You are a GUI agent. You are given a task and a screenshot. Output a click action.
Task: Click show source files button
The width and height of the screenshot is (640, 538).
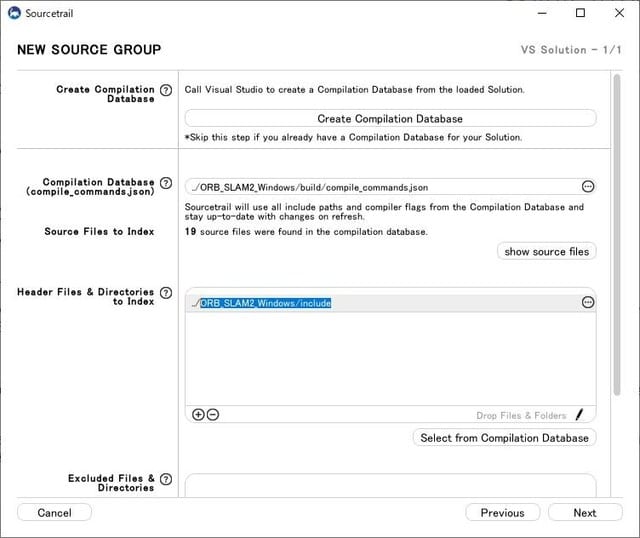point(546,252)
